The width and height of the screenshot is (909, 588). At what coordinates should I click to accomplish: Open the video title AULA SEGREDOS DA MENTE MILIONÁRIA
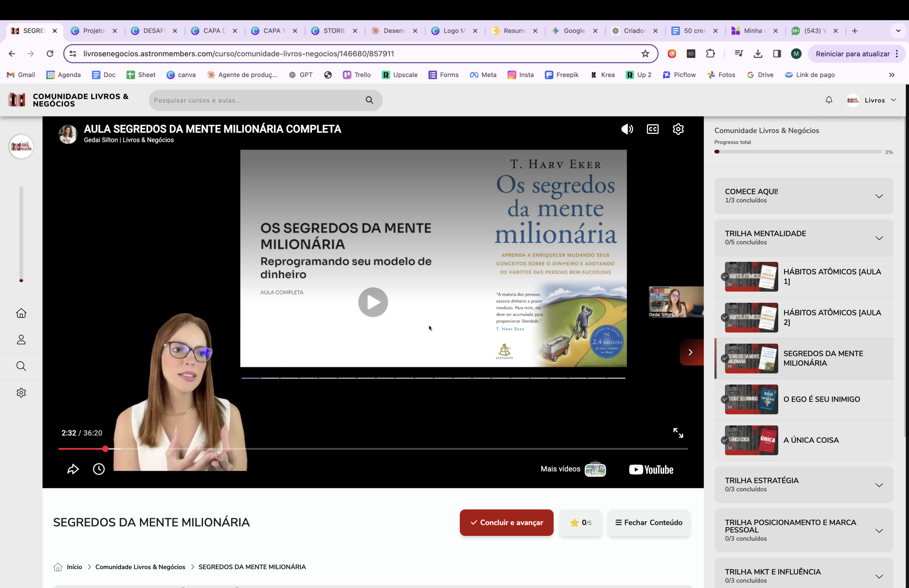(212, 129)
